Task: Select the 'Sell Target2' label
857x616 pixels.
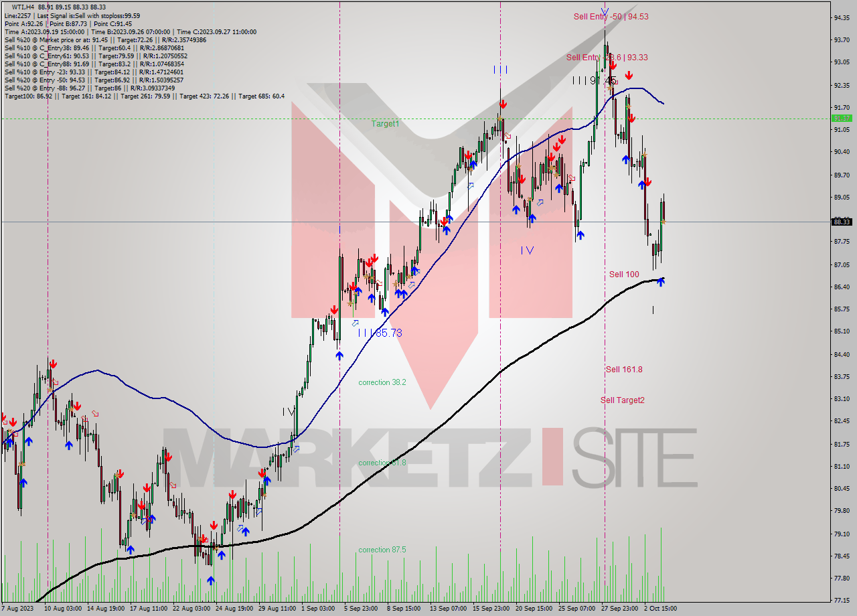Action: [x=622, y=400]
